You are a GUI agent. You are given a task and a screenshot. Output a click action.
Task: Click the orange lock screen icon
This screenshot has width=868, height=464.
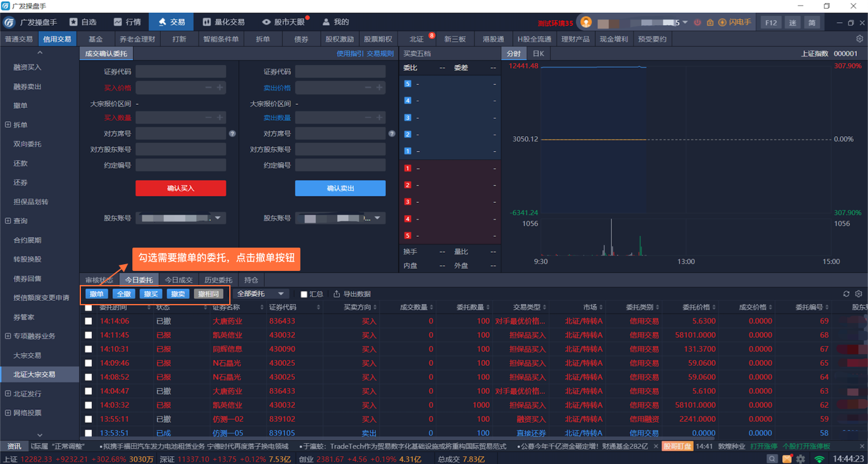(x=710, y=23)
